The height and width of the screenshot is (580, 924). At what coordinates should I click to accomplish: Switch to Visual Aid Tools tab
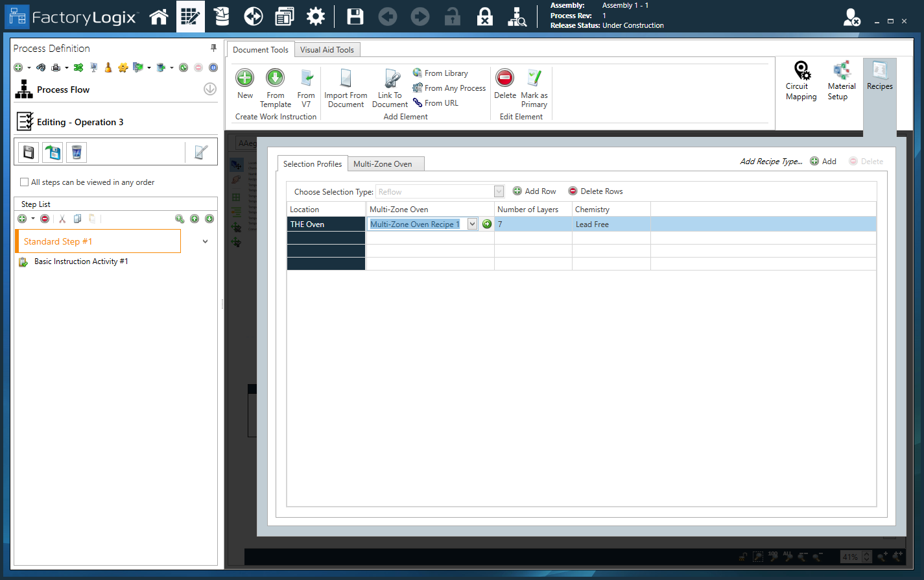pyautogui.click(x=327, y=50)
